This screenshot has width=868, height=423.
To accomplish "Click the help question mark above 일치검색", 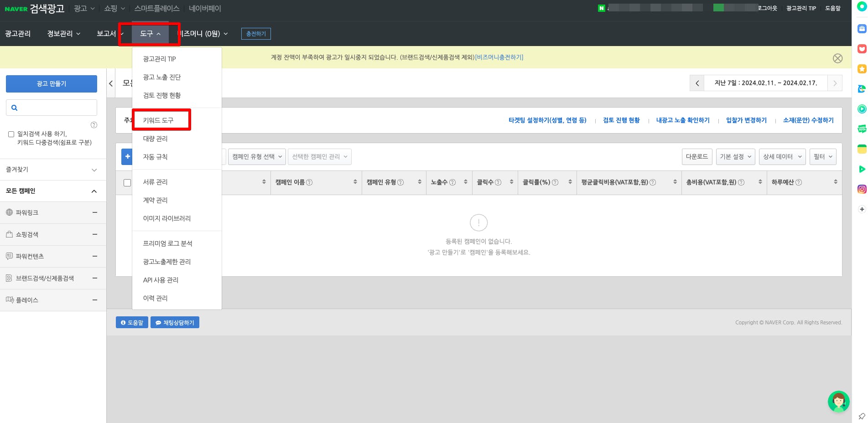I will tap(94, 125).
